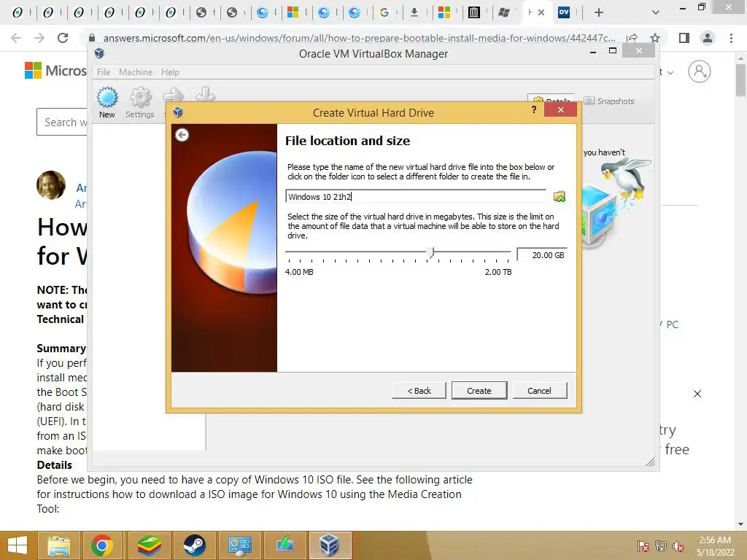
Task: Open Action Center flag in system tray
Action: (643, 545)
